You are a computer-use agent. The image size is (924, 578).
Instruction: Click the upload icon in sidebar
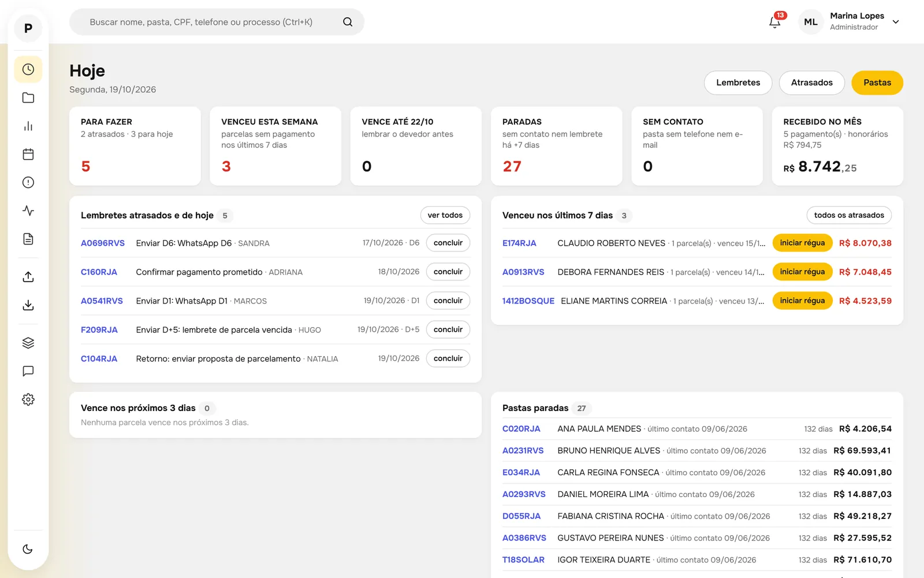(28, 277)
